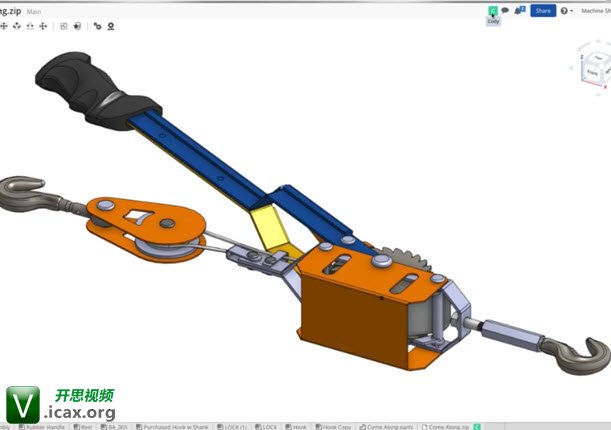The image size is (611, 430).
Task: Select the diamond-shaped Ball mate tool
Action: [17, 26]
